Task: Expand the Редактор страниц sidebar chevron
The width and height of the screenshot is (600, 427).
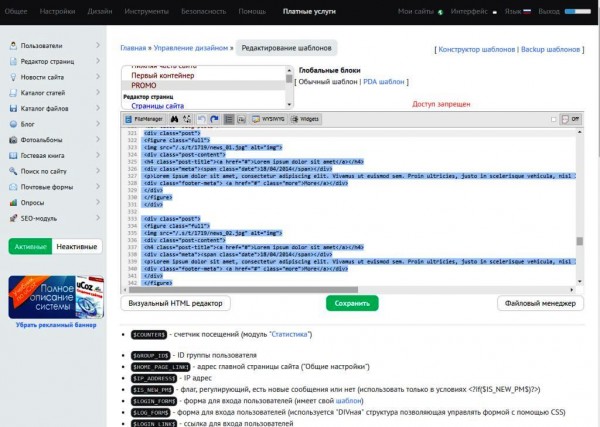Action: click(x=98, y=61)
